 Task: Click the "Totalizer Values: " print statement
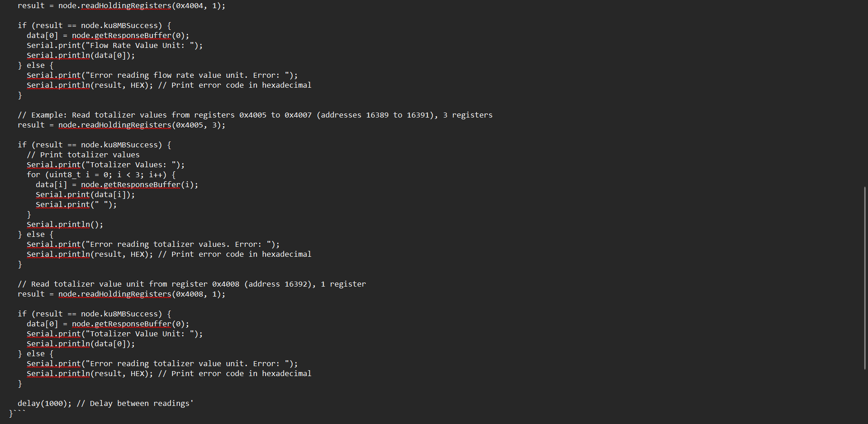105,165
